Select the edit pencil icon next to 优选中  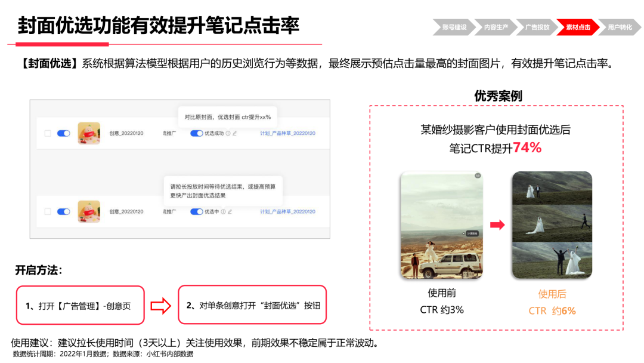(x=231, y=211)
